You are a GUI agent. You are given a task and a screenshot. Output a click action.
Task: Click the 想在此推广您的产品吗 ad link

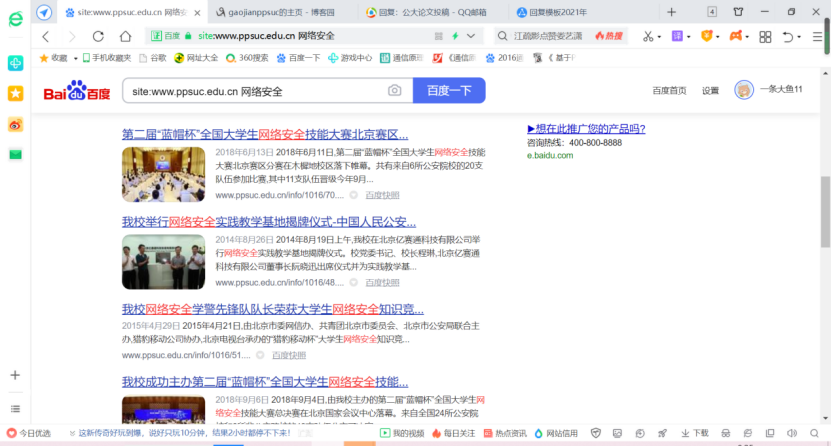[x=586, y=129]
